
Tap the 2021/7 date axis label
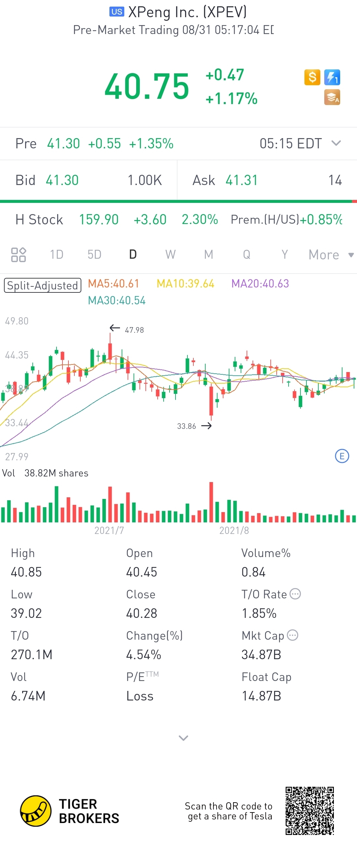click(109, 530)
